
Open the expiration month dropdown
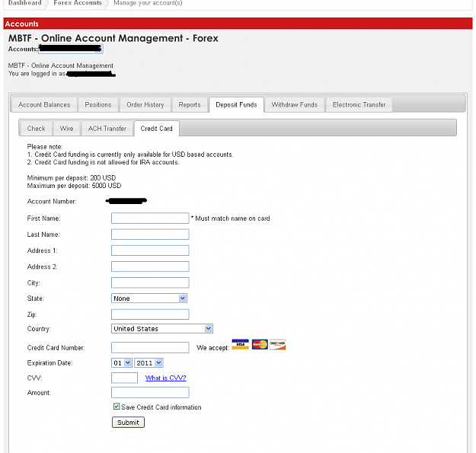pyautogui.click(x=122, y=363)
